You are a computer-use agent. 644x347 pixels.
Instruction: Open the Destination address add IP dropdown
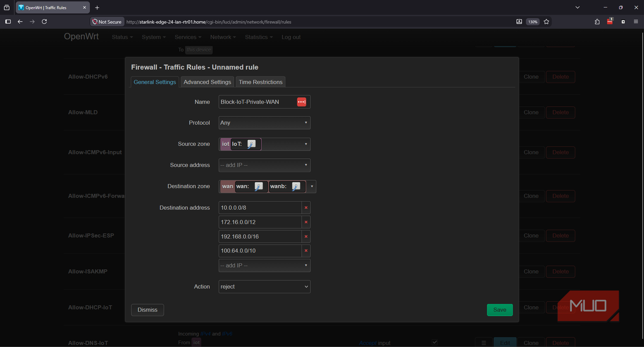pyautogui.click(x=264, y=266)
